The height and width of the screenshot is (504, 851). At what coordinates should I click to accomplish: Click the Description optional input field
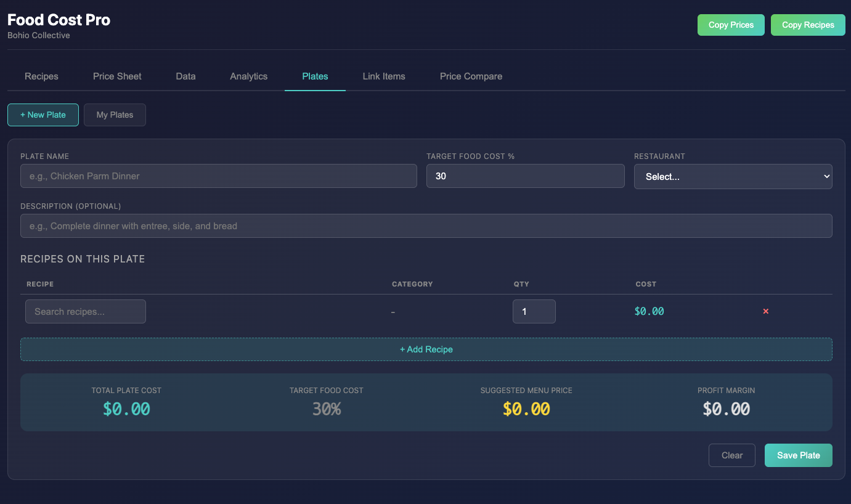(426, 226)
